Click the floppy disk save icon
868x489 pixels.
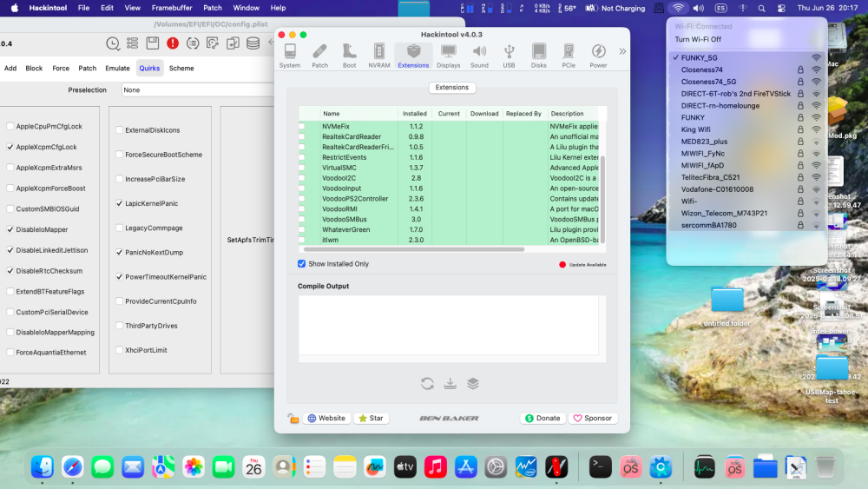152,43
